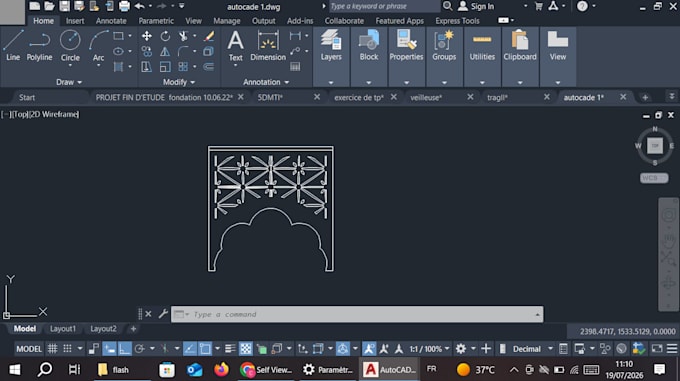Toggle ortho mode

point(124,348)
